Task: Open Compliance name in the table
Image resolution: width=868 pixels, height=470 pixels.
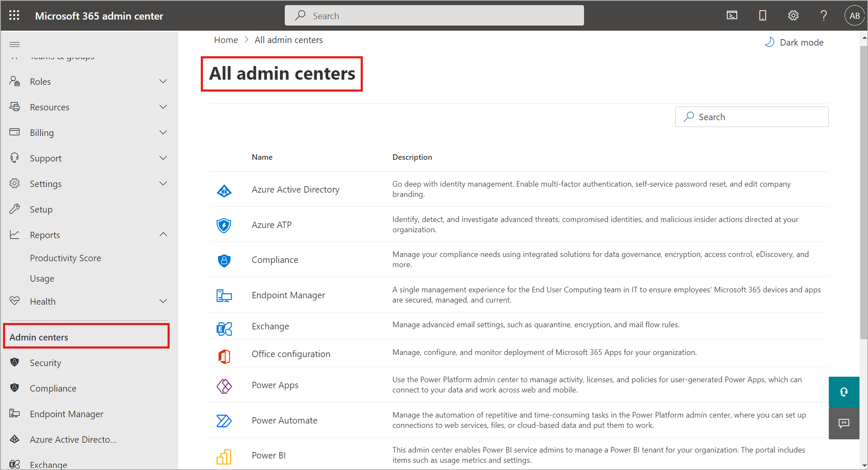Action: pyautogui.click(x=275, y=260)
